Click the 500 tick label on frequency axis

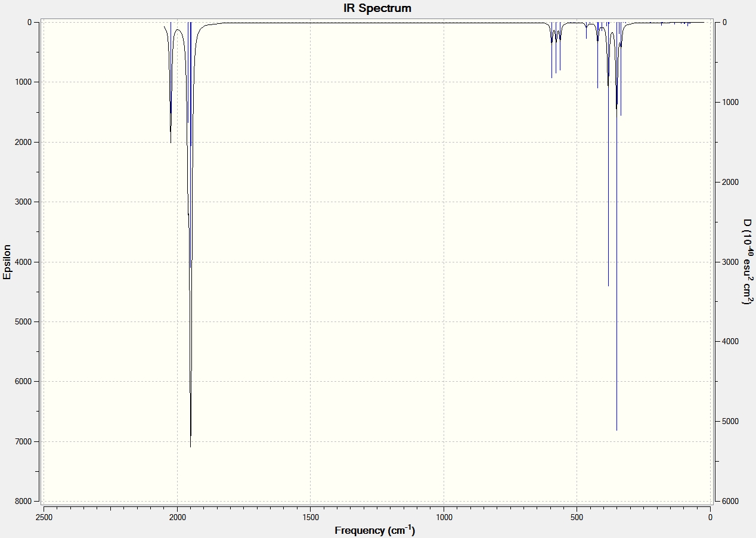tap(577, 517)
